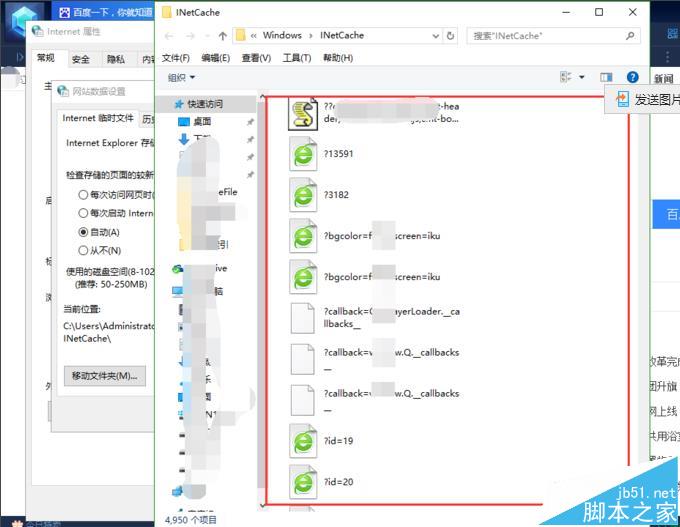Select Internet 临时文件 tab
The width and height of the screenshot is (680, 527).
98,118
